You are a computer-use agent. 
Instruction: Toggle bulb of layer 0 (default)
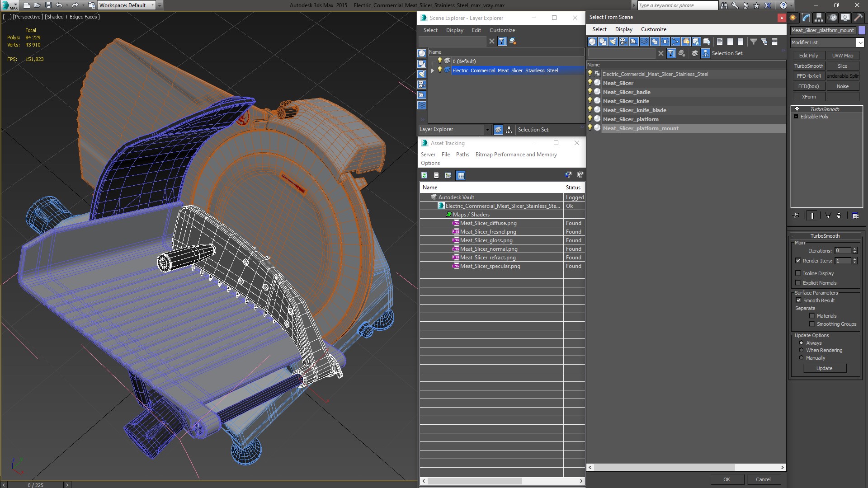[439, 61]
